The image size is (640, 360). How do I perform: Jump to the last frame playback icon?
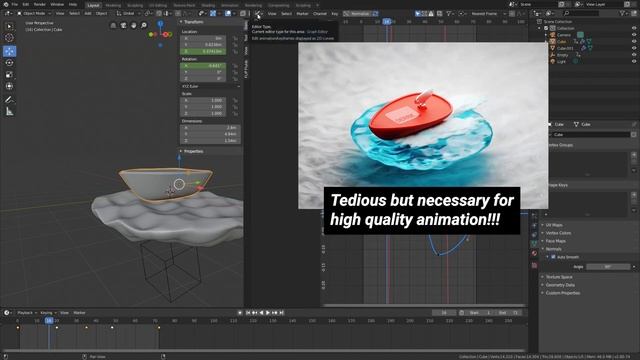click(281, 313)
